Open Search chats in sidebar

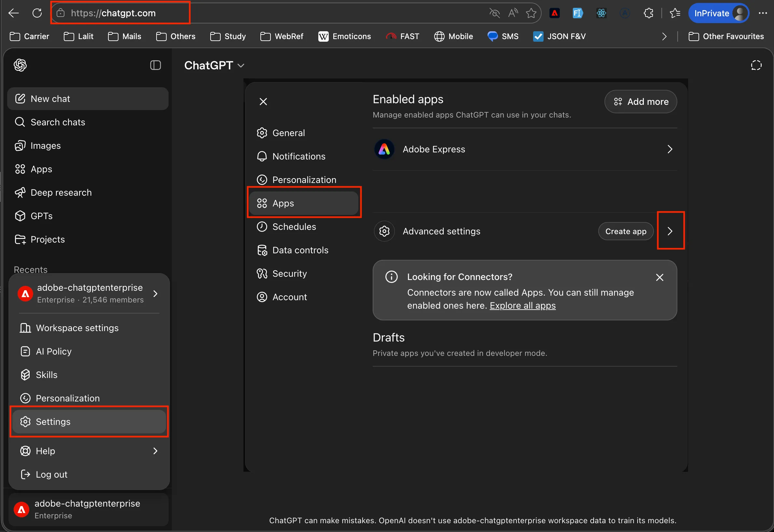click(88, 122)
